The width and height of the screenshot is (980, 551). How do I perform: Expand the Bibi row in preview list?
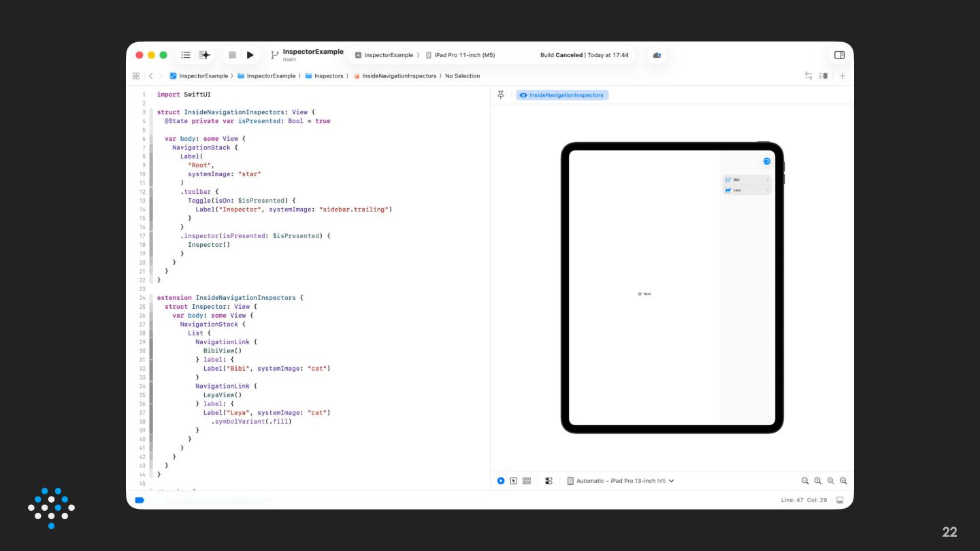point(747,180)
